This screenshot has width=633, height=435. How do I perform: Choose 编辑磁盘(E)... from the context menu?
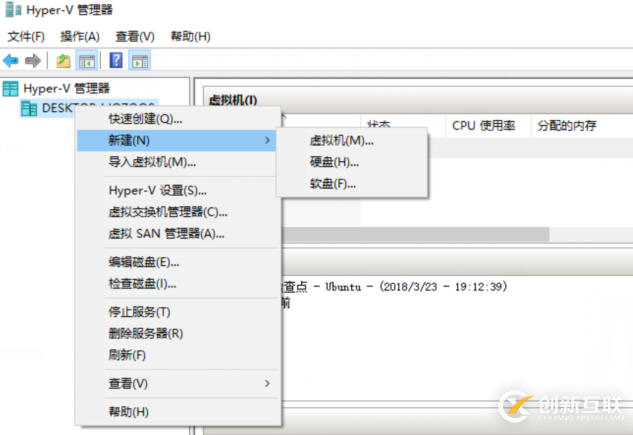(x=177, y=262)
